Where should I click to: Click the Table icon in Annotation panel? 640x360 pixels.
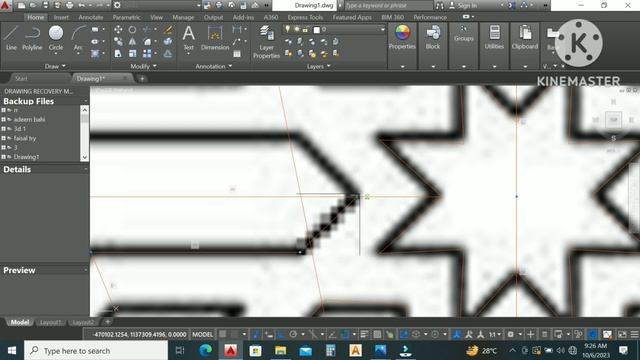(237, 53)
